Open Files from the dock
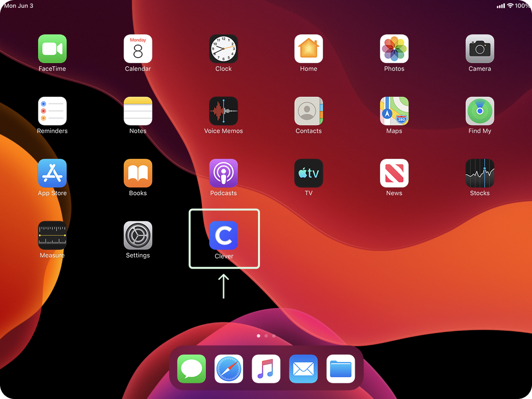This screenshot has height=399, width=532. (x=341, y=369)
